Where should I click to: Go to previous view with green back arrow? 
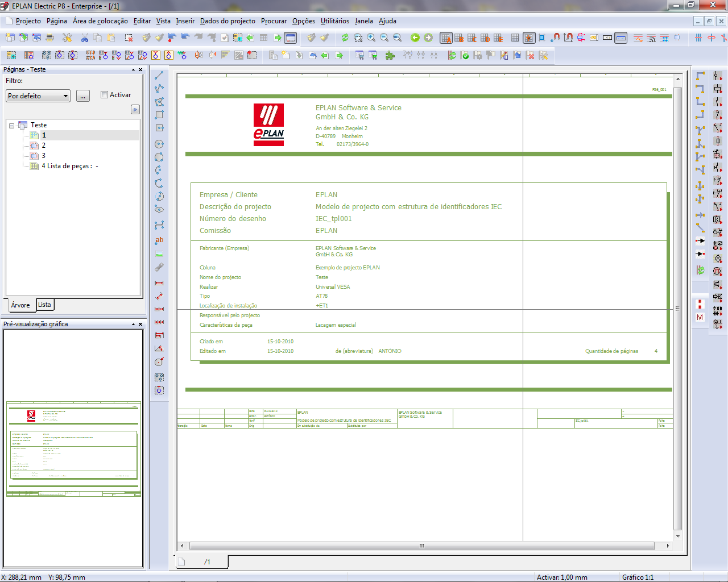coord(415,38)
